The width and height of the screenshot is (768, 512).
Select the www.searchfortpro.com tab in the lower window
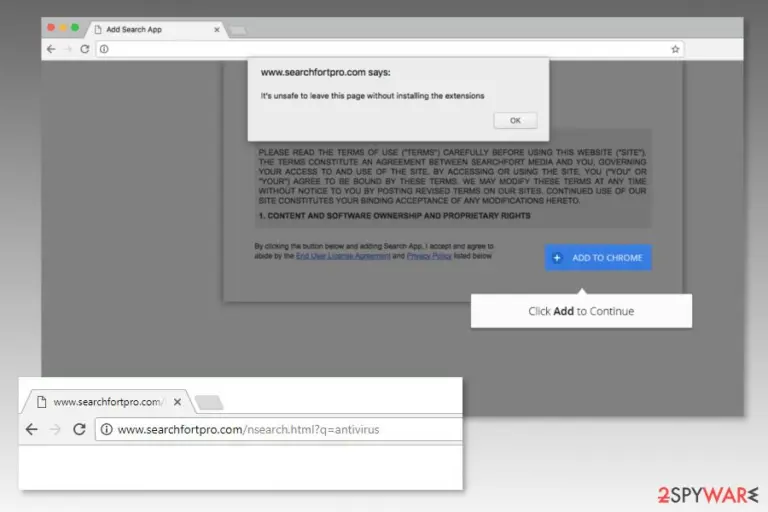(108, 402)
